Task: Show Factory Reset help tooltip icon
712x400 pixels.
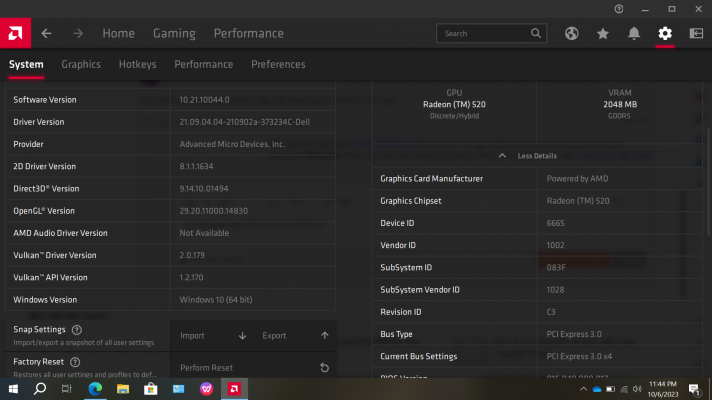Action: [75, 362]
